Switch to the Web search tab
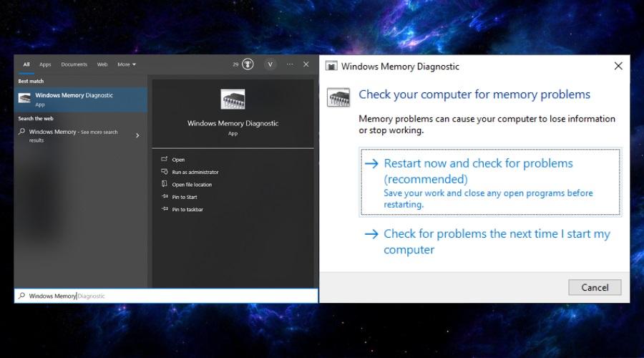Viewport: 644px width, 358px height. coord(102,64)
